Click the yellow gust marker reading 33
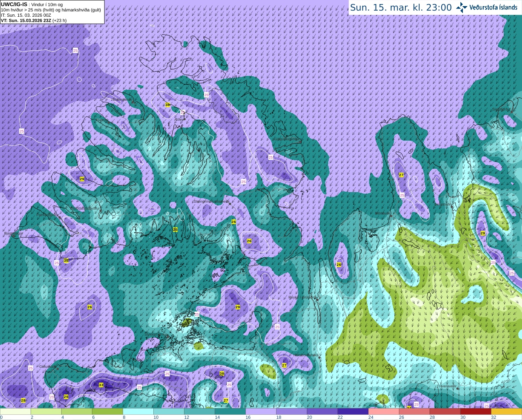The image size is (522, 420). click(x=101, y=385)
